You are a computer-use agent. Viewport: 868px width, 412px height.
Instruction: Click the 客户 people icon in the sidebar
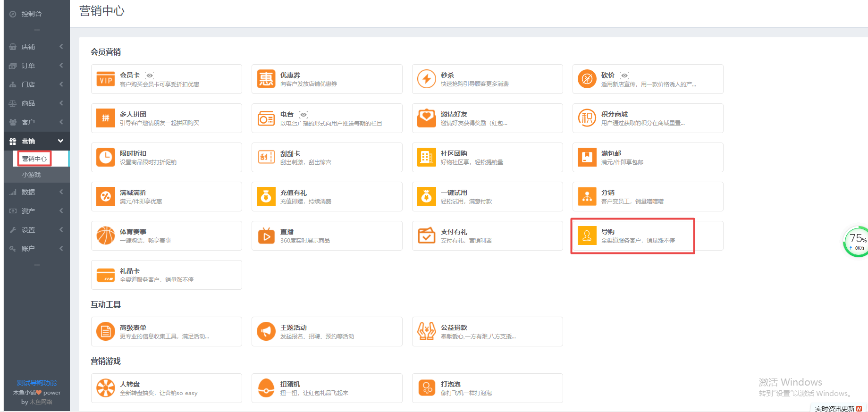13,122
